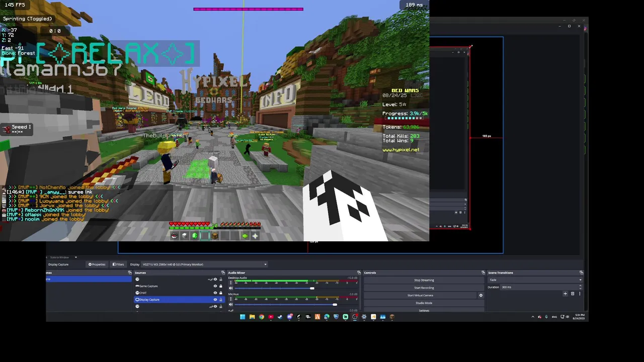Mute the Mic/Aux channel
The height and width of the screenshot is (362, 644).
231,305
